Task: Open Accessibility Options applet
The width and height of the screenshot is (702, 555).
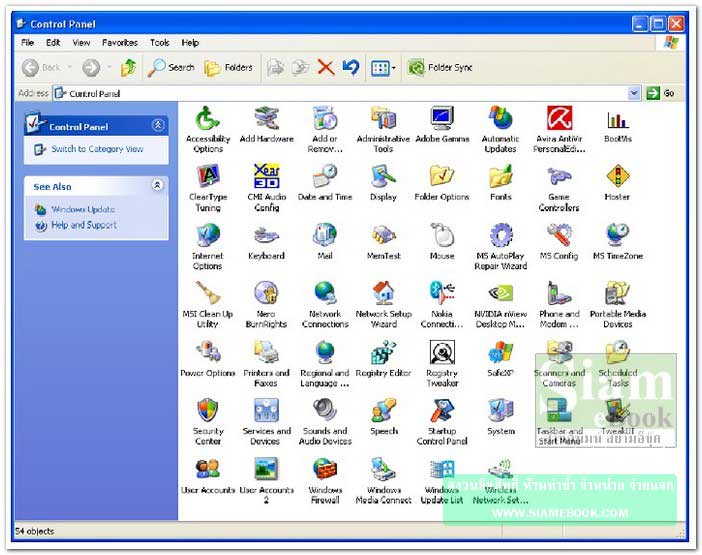Action: [208, 118]
